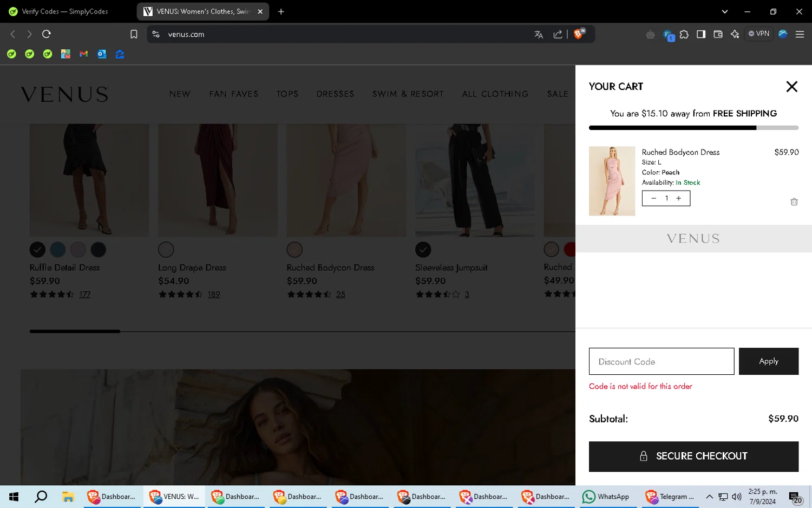Image resolution: width=812 pixels, height=508 pixels.
Task: Open Long Drape Dress product link
Action: click(192, 268)
